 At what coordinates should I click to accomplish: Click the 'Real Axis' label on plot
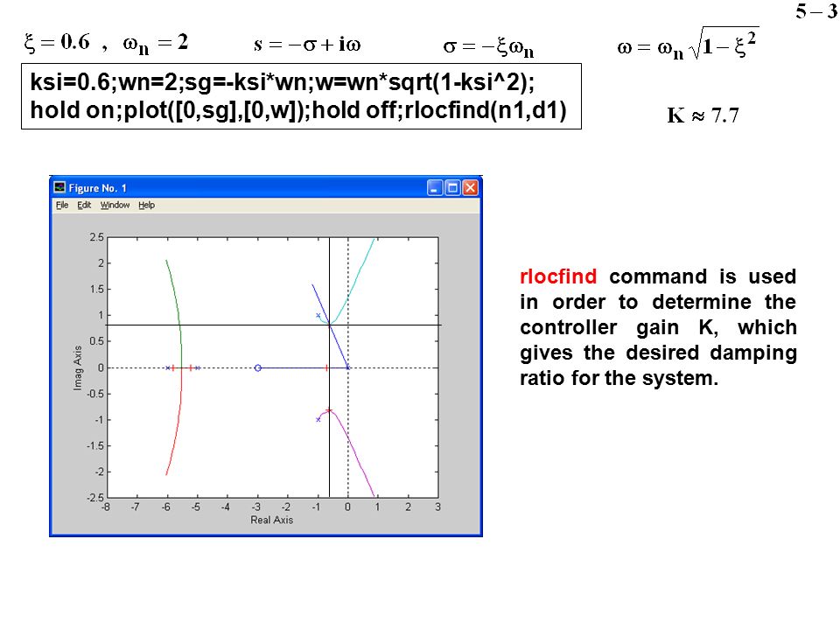pyautogui.click(x=271, y=520)
